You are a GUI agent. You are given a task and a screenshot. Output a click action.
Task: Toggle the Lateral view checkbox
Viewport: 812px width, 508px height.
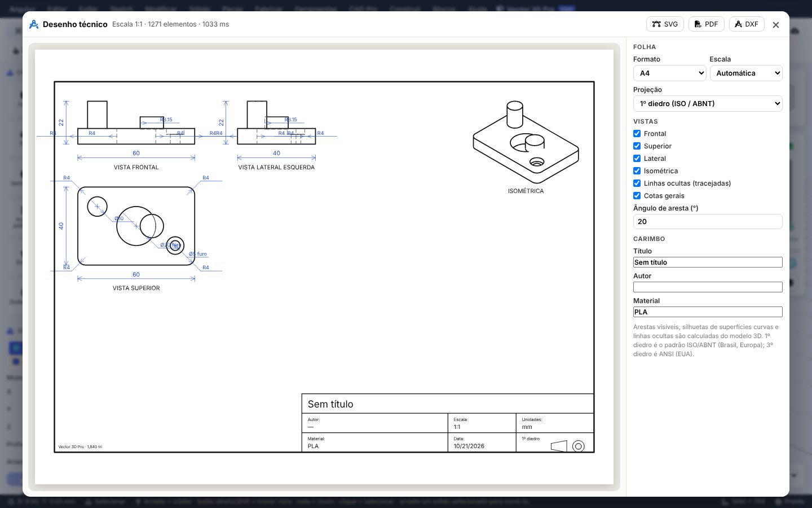(637, 159)
